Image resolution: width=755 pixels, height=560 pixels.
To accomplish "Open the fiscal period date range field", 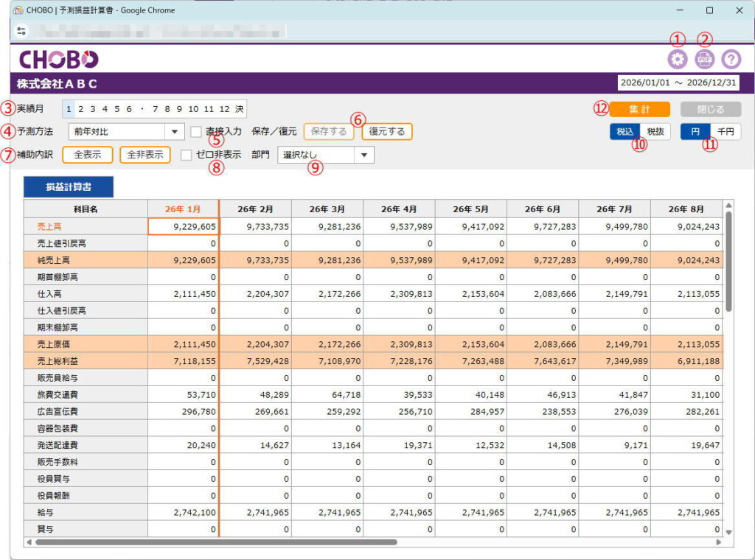I will tap(678, 83).
